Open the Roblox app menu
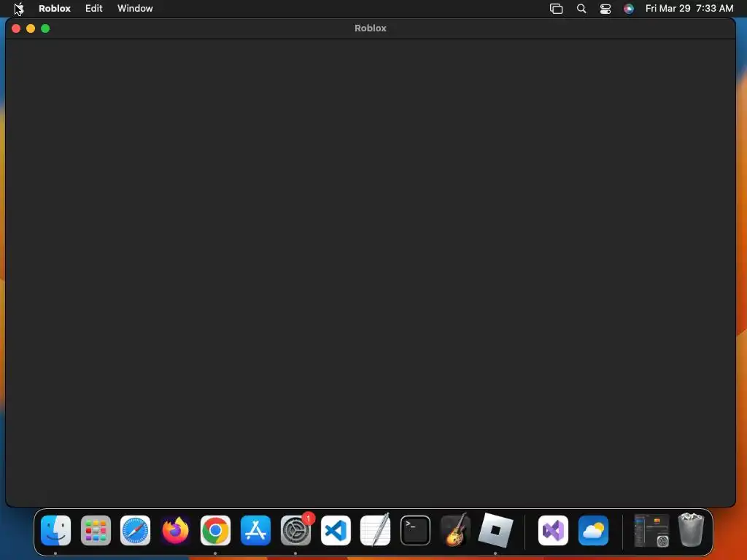Image resolution: width=747 pixels, height=560 pixels. coord(54,9)
